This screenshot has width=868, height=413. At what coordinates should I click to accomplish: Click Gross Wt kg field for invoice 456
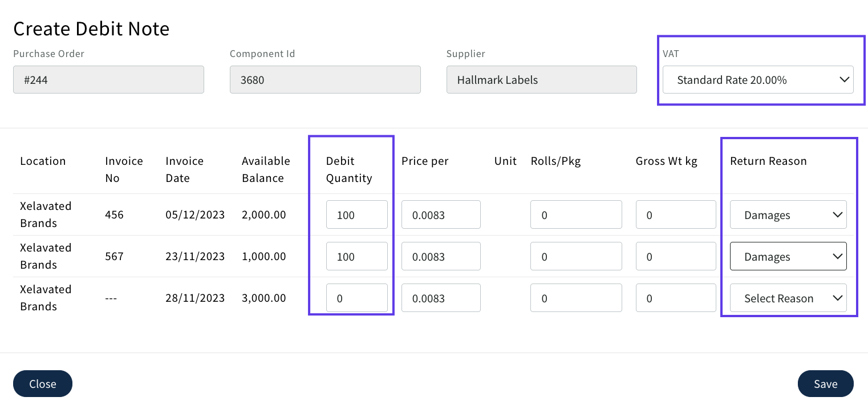(676, 215)
